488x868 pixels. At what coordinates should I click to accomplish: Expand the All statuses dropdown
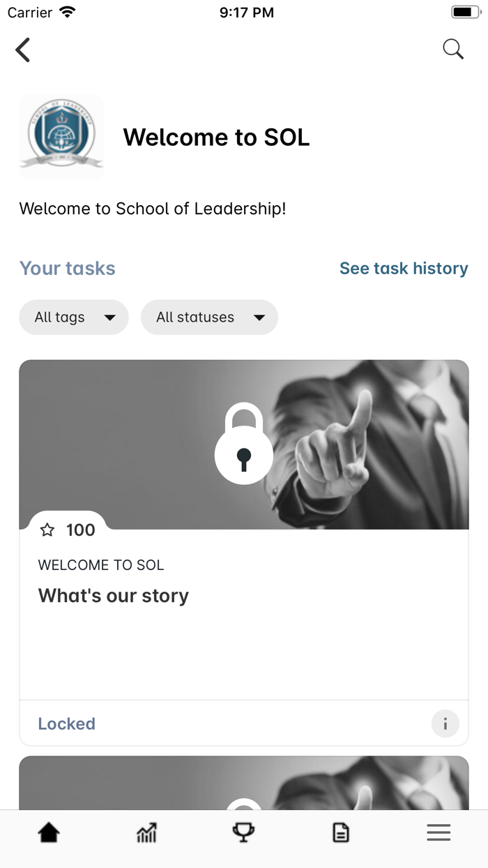click(209, 317)
